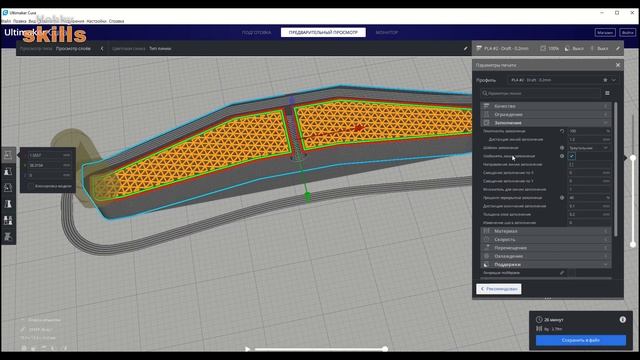Click the settings panel vertical scrollbar

click(616, 169)
